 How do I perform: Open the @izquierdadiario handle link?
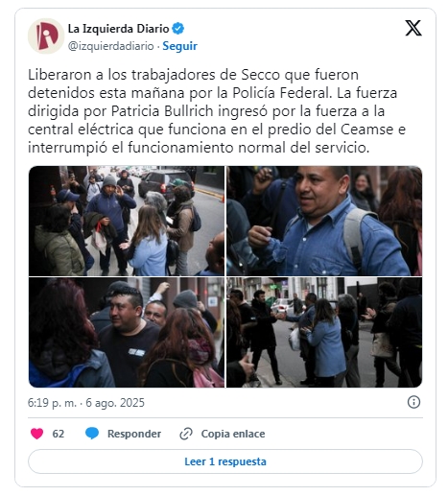pyautogui.click(x=111, y=46)
